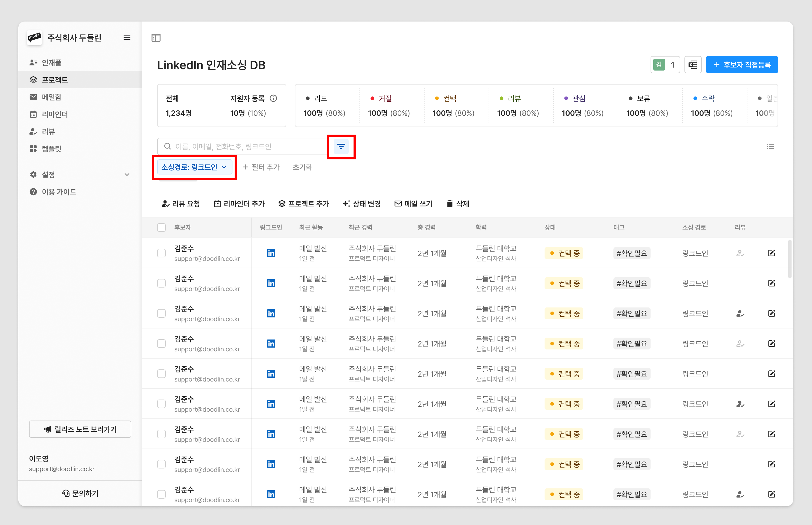Image resolution: width=812 pixels, height=525 pixels.
Task: Toggle the sidebar panel layout icon
Action: click(156, 38)
